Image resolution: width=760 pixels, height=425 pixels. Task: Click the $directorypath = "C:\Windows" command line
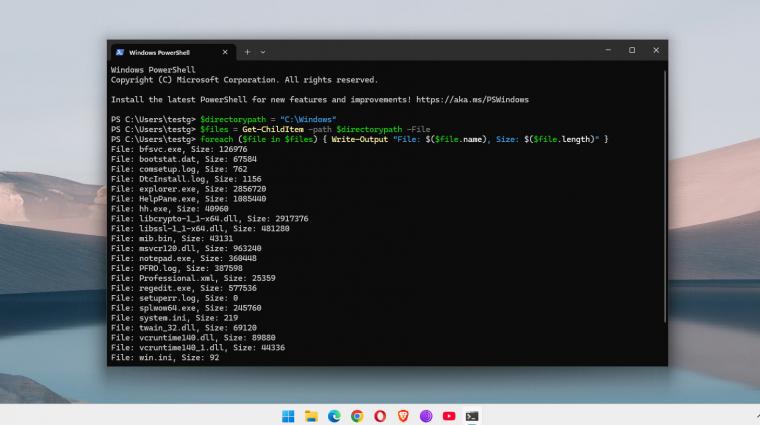coord(223,120)
